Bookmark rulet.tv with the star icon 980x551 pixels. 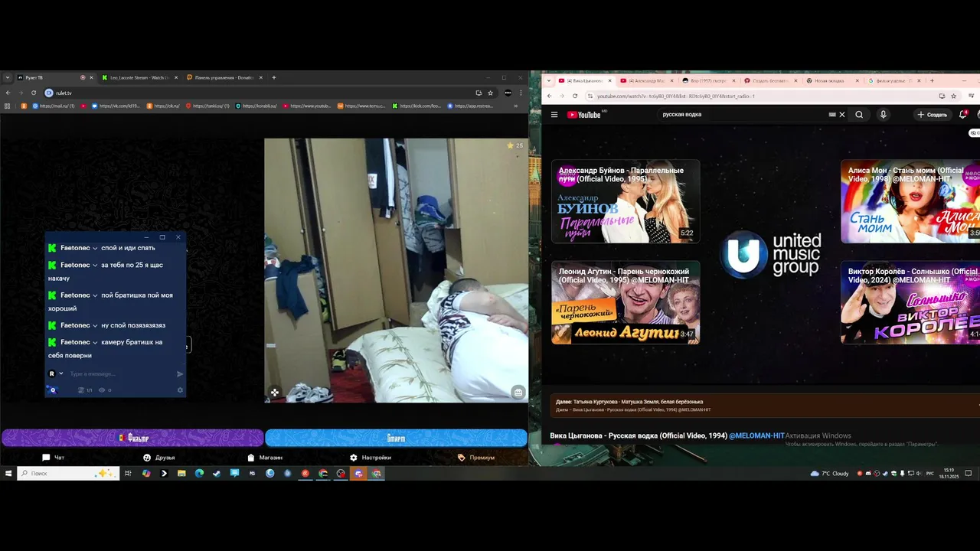[x=491, y=93]
